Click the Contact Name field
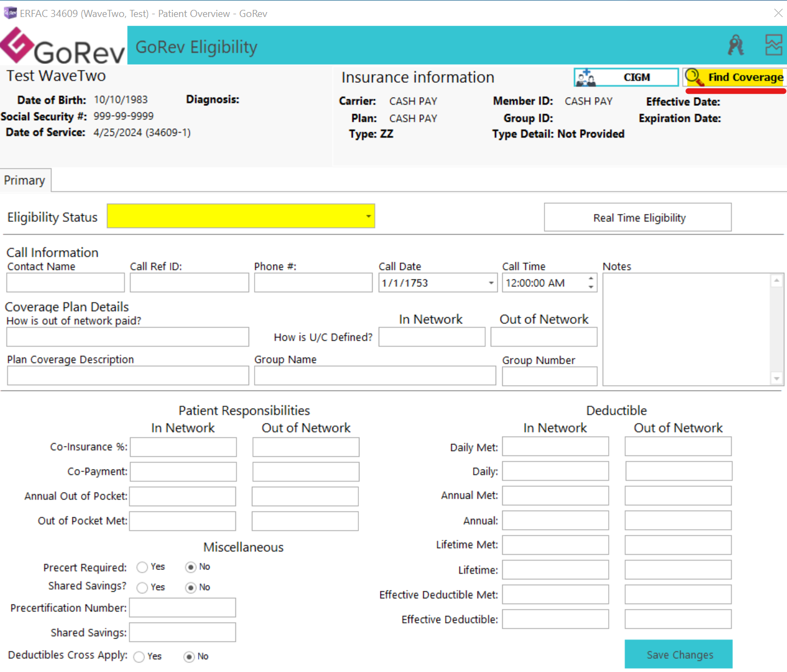787x672 pixels. click(65, 283)
